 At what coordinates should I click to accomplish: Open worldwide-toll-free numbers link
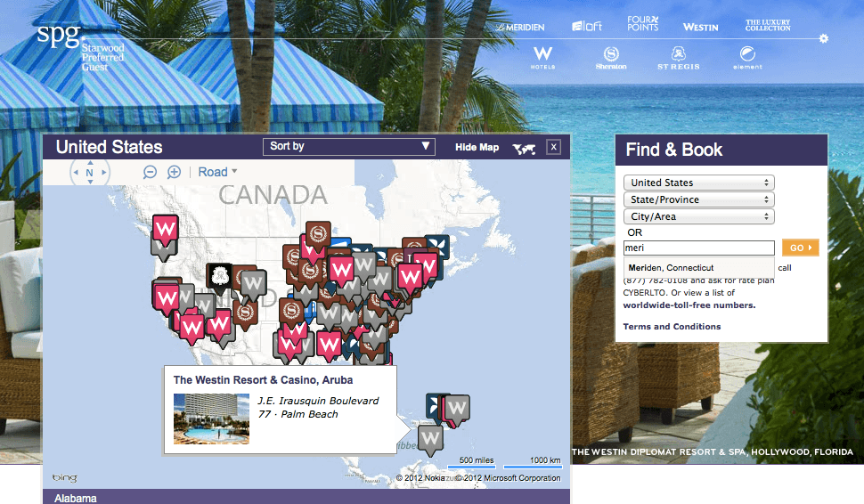pos(689,305)
